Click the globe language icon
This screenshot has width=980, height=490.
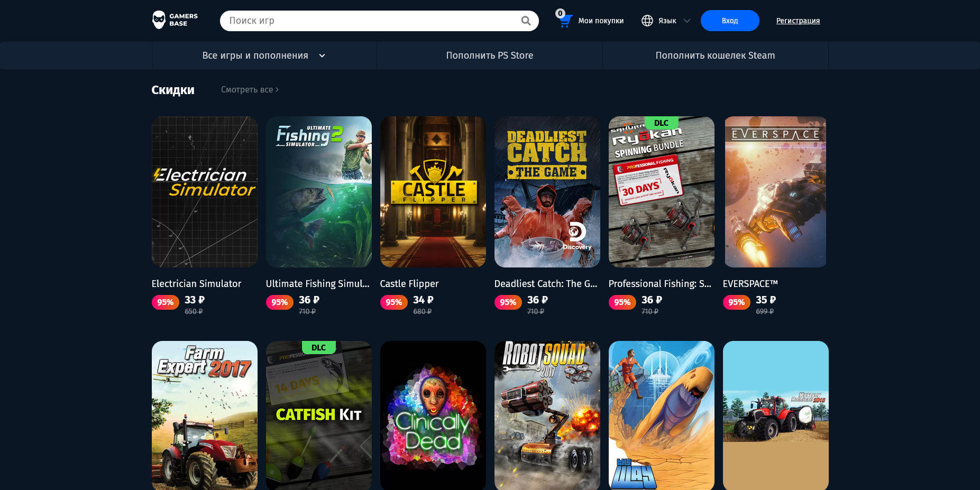click(647, 21)
